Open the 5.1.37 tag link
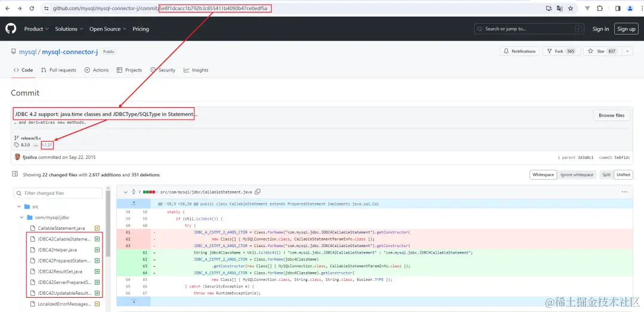 pos(47,145)
